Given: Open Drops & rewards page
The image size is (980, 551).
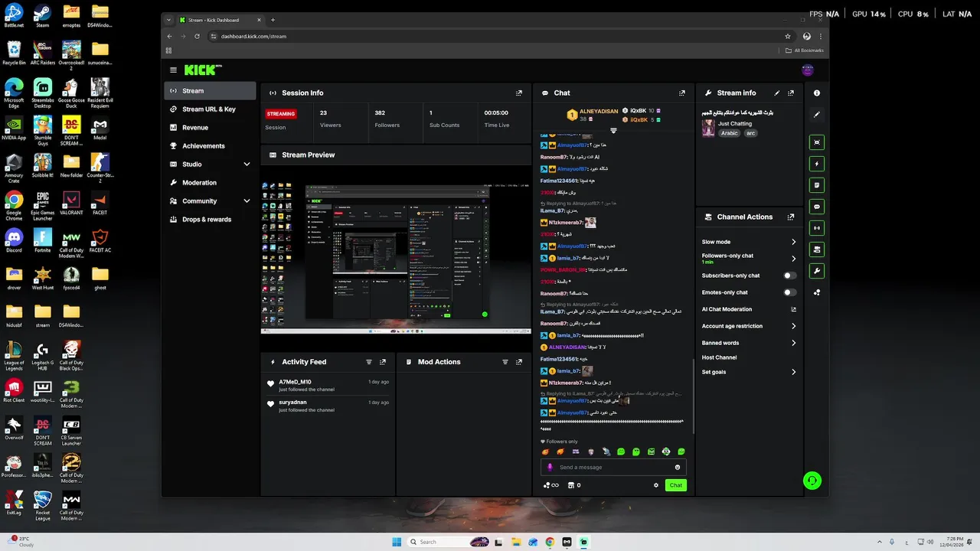Looking at the screenshot, I should click(210, 220).
